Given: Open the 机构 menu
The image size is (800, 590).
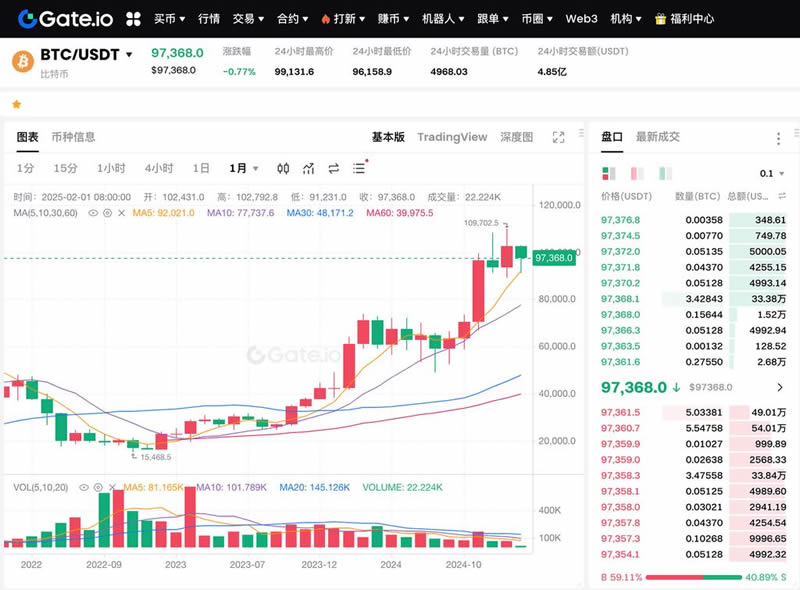Looking at the screenshot, I should [x=626, y=19].
